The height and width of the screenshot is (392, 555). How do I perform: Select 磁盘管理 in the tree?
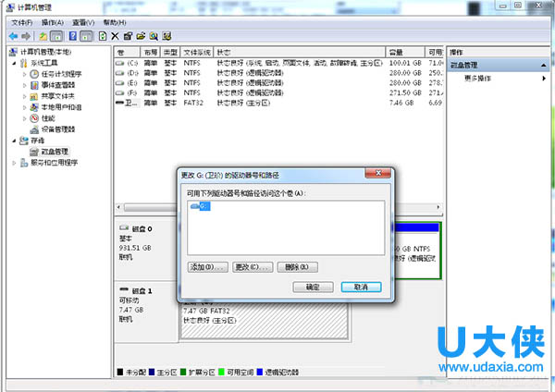(x=55, y=152)
